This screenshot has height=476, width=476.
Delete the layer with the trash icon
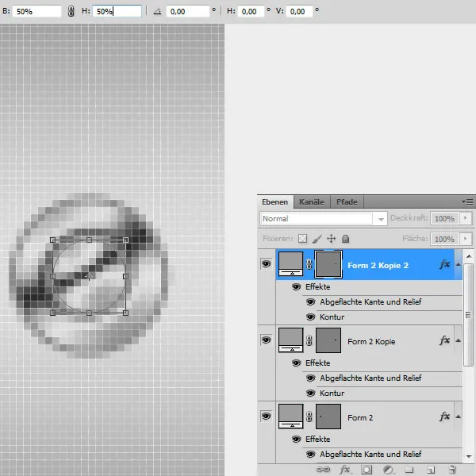[x=452, y=470]
